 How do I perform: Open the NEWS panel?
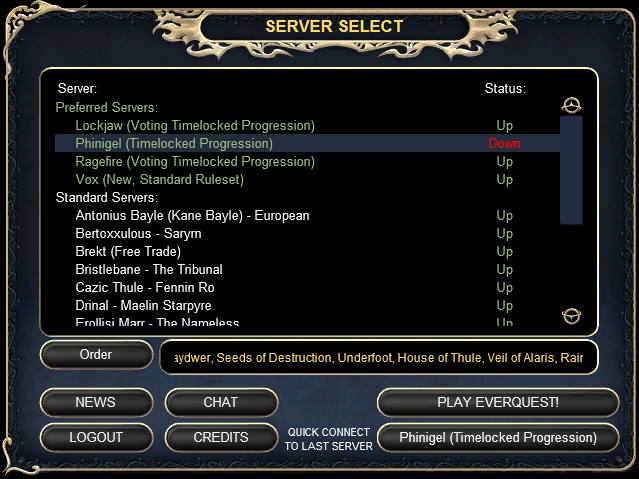(96, 402)
